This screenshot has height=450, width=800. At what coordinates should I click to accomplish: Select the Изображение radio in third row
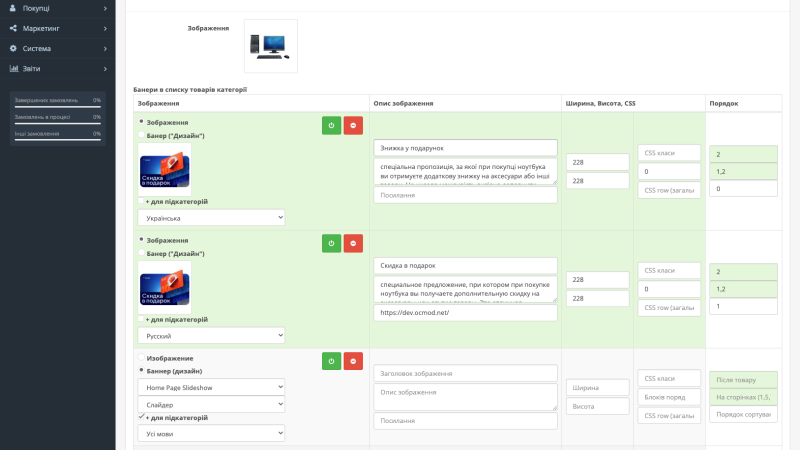tap(141, 357)
